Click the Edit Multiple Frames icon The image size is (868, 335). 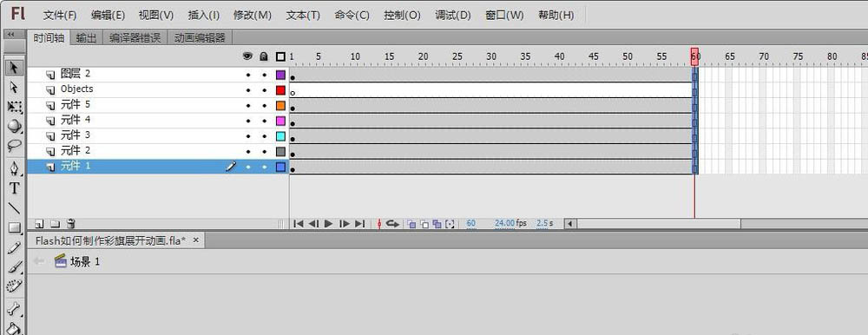click(x=437, y=224)
